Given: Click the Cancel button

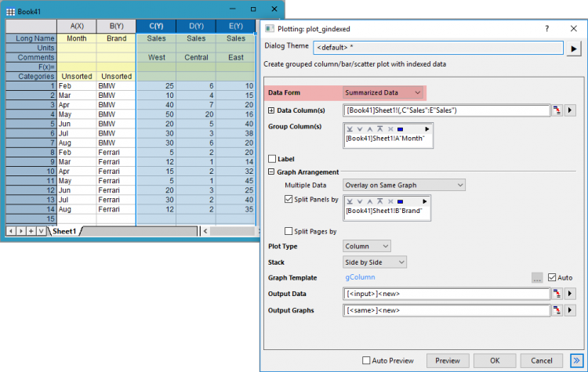Looking at the screenshot, I should pyautogui.click(x=542, y=361).
